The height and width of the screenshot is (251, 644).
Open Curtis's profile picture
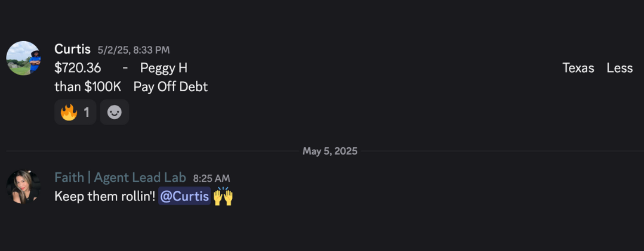23,58
